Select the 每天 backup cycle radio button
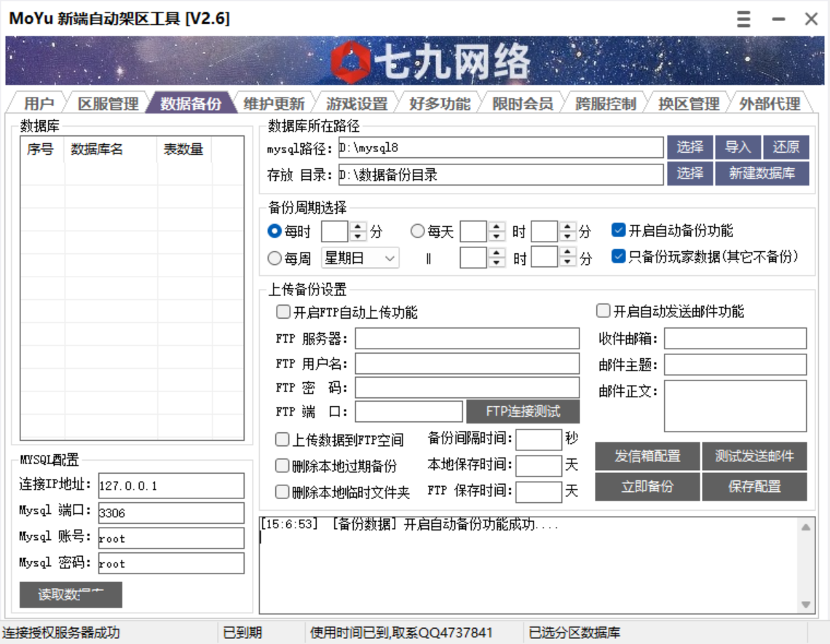830x644 pixels. click(x=416, y=231)
